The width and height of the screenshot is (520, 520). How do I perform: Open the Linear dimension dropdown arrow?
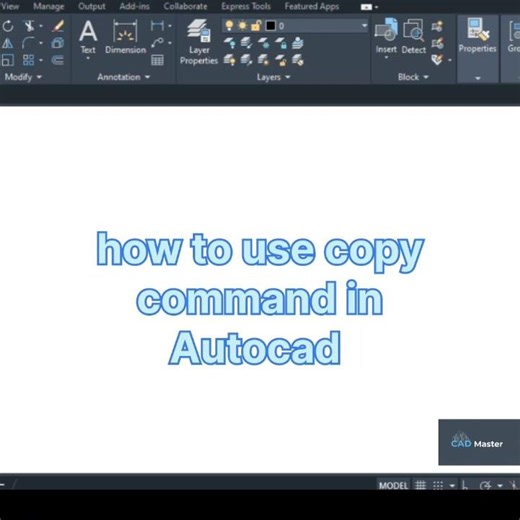170,26
